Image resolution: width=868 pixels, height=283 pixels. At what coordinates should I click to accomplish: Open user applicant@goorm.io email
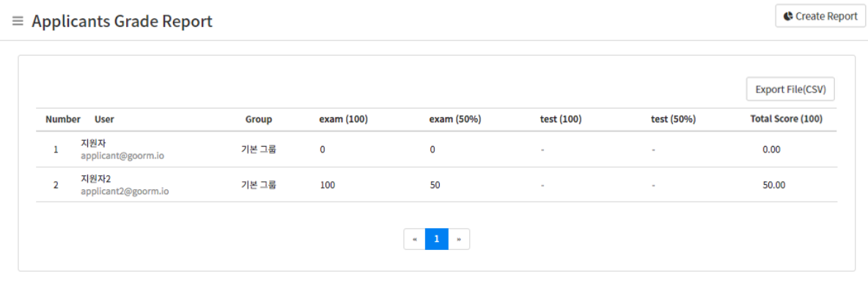click(122, 155)
